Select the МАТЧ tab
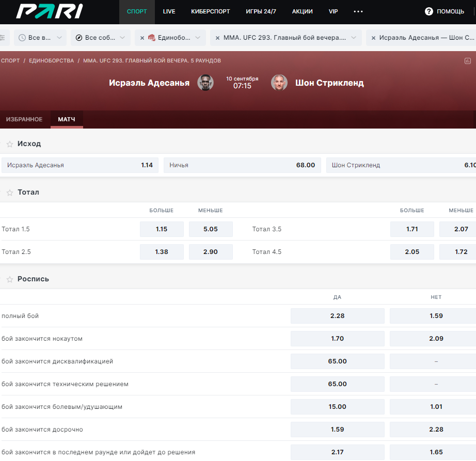Viewport: 476px width, 461px height. [x=67, y=119]
